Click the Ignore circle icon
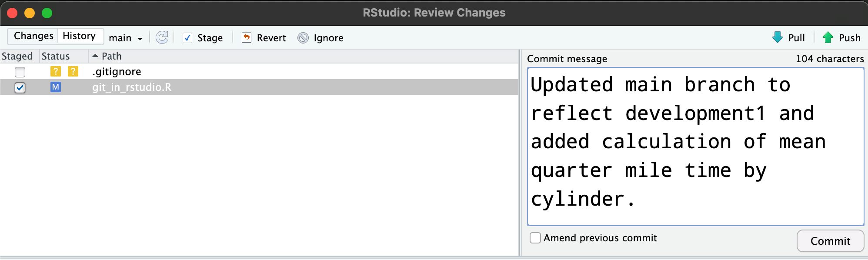The width and height of the screenshot is (868, 260). coord(303,38)
